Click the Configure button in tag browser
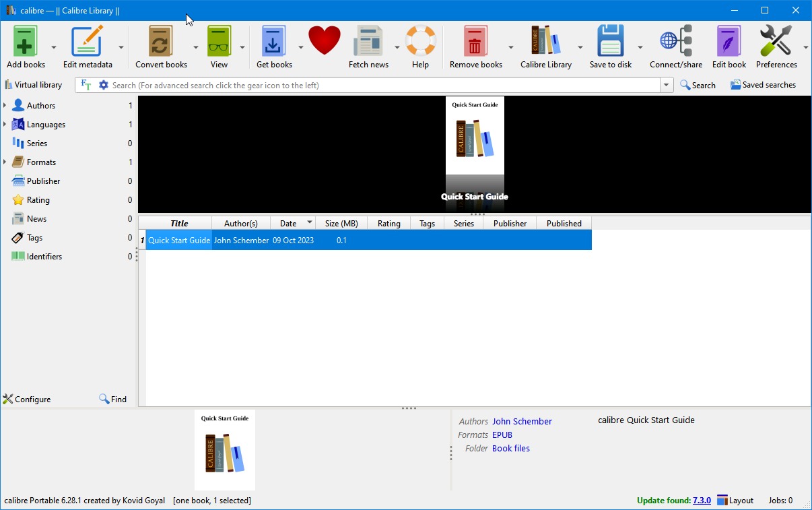This screenshot has width=812, height=510. pyautogui.click(x=27, y=399)
